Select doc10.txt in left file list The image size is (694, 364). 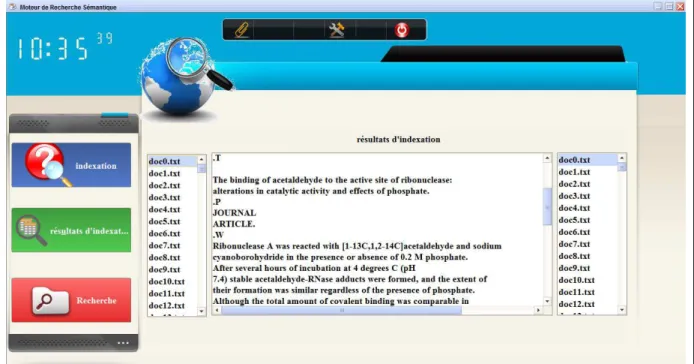coord(173,281)
